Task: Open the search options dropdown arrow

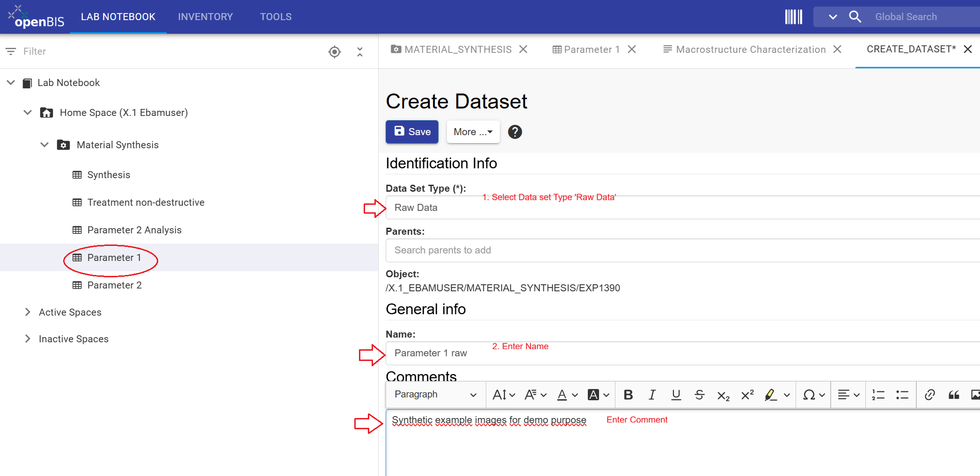Action: (x=833, y=17)
